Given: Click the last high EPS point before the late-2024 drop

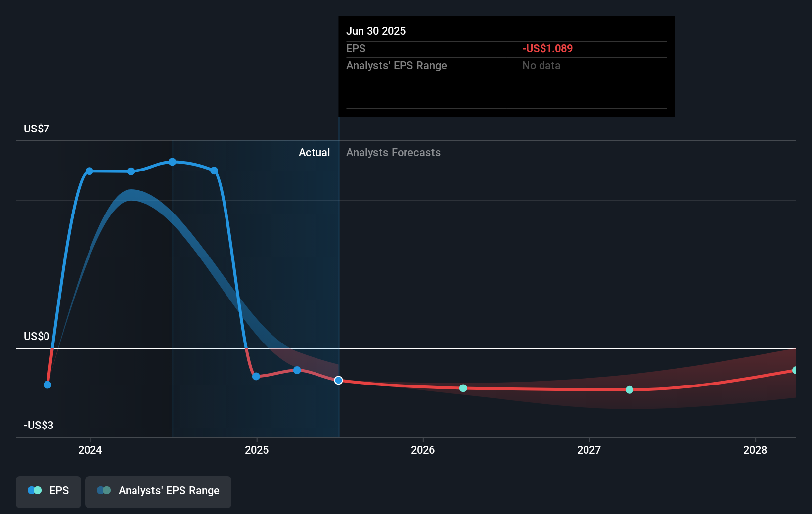Looking at the screenshot, I should pos(214,171).
